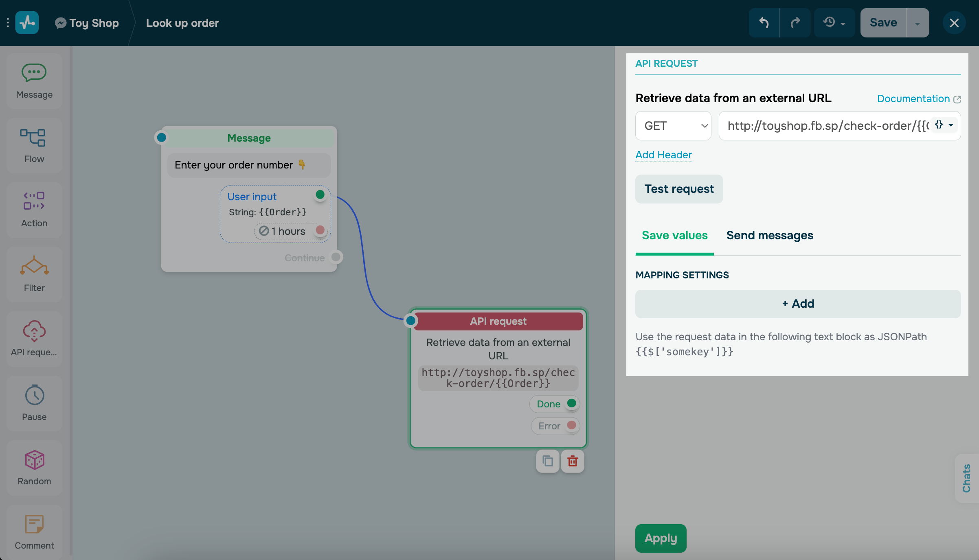Viewport: 979px width, 560px height.
Task: Redo the last change
Action: pos(795,22)
